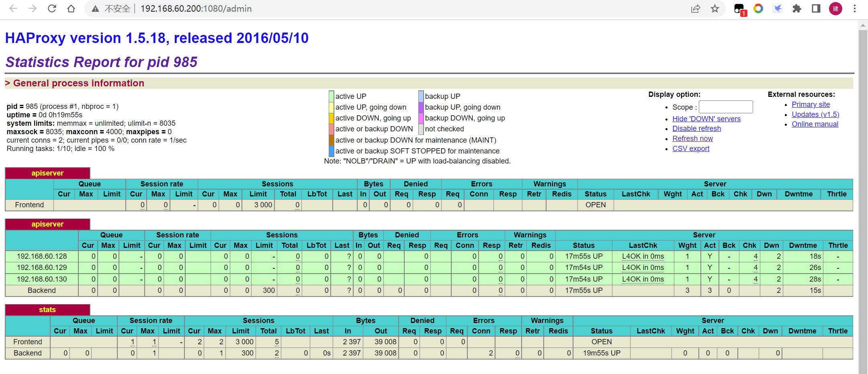868x374 pixels.
Task: Disable auto refresh of the stats
Action: [696, 129]
